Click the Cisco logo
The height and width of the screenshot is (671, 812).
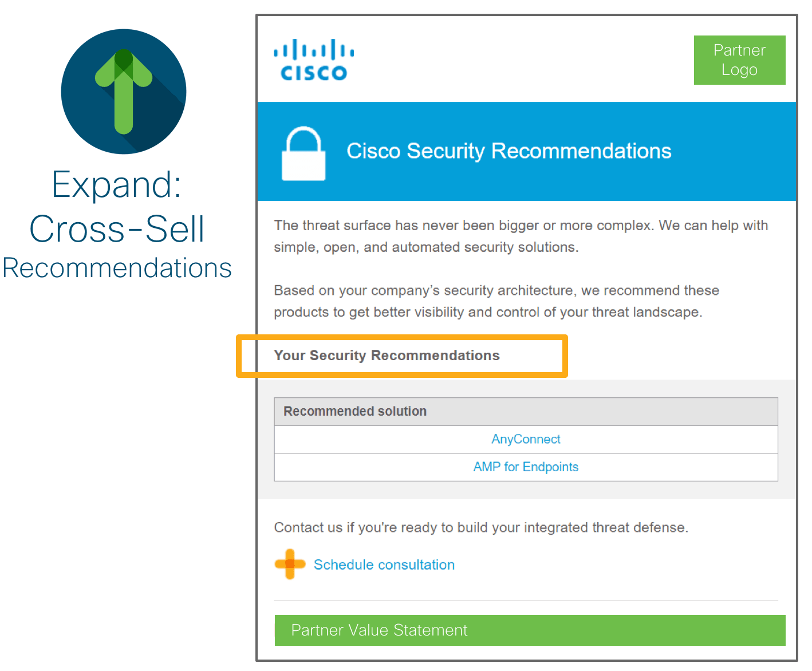313,60
